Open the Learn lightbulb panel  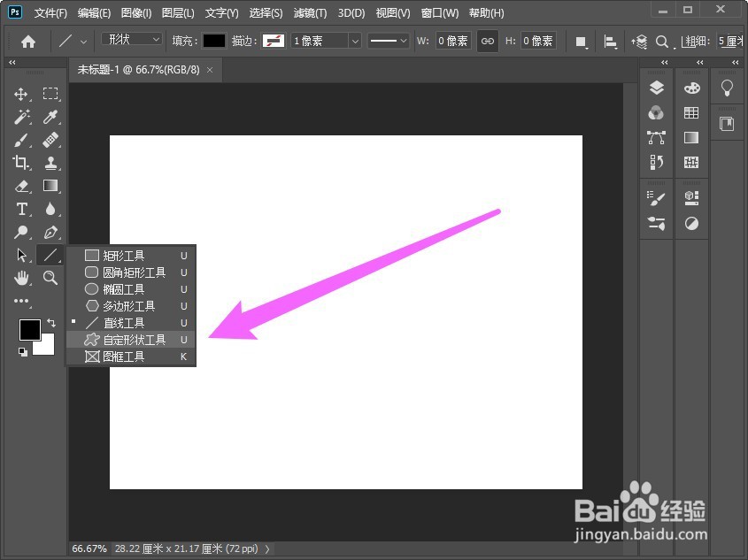click(x=727, y=88)
